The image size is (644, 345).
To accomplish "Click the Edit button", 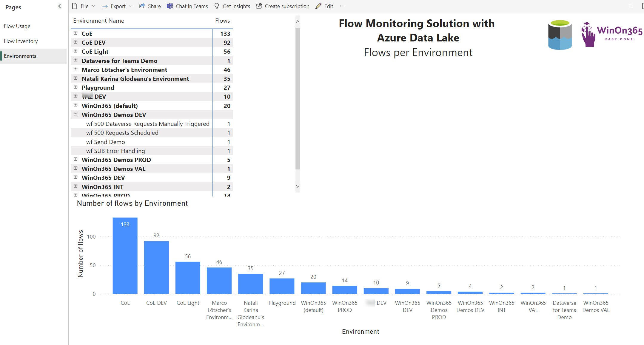I will pyautogui.click(x=324, y=6).
